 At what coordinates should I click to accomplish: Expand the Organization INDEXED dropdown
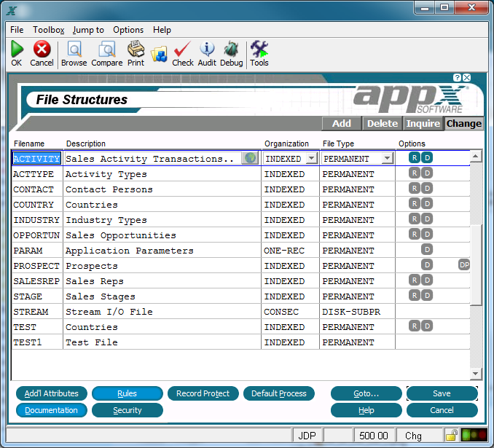(311, 158)
